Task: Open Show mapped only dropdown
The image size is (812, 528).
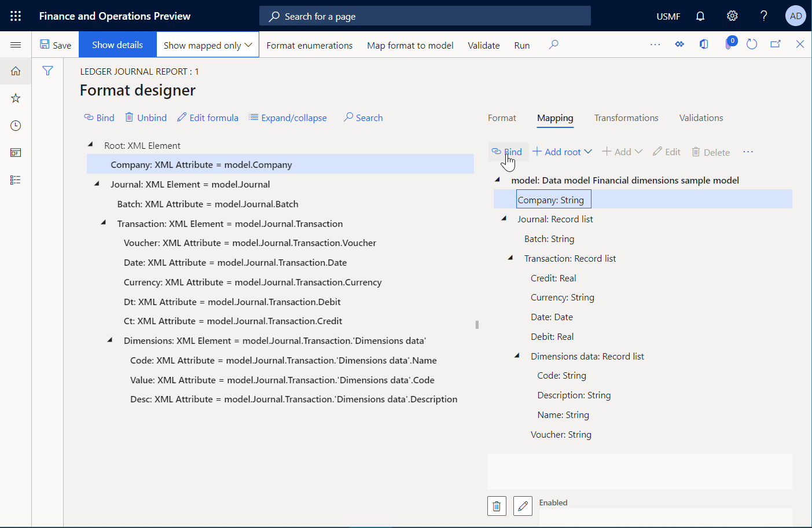Action: click(x=208, y=45)
